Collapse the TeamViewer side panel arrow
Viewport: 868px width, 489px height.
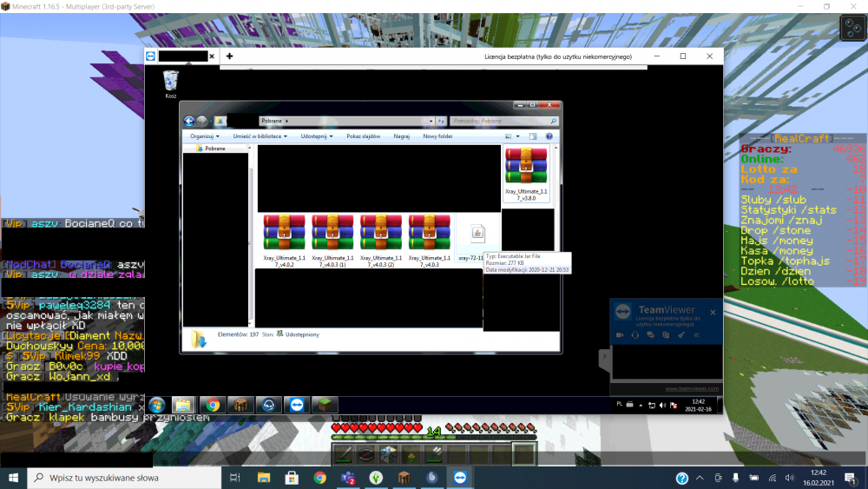click(x=602, y=357)
